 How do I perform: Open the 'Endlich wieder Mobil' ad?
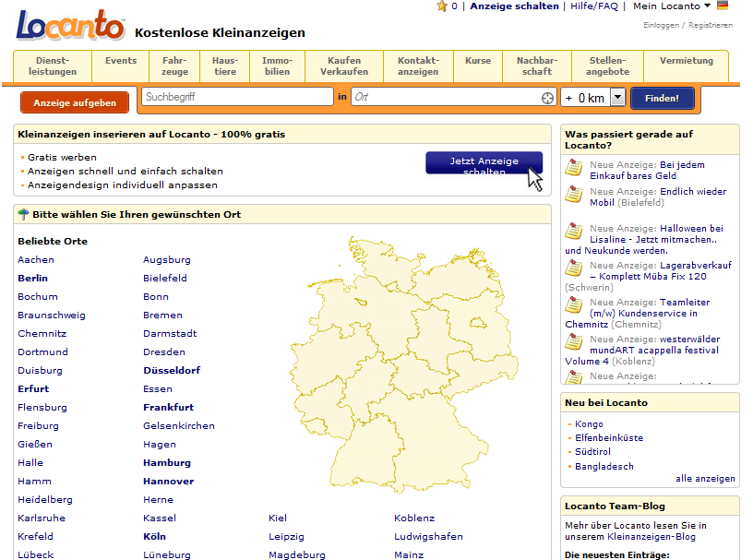658,197
